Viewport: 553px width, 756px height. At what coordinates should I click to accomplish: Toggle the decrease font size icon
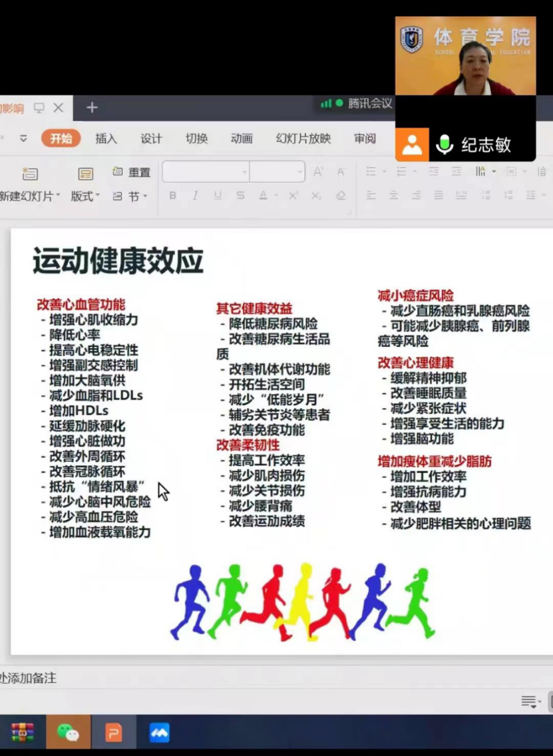pyautogui.click(x=341, y=171)
